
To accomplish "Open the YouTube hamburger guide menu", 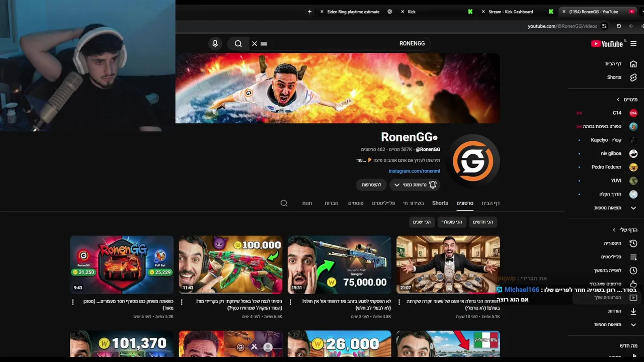I will click(x=633, y=44).
